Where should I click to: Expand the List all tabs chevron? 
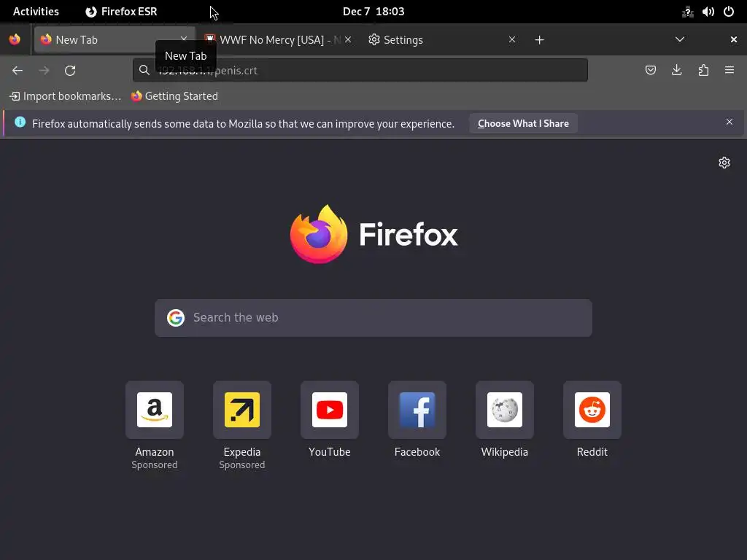pyautogui.click(x=680, y=39)
